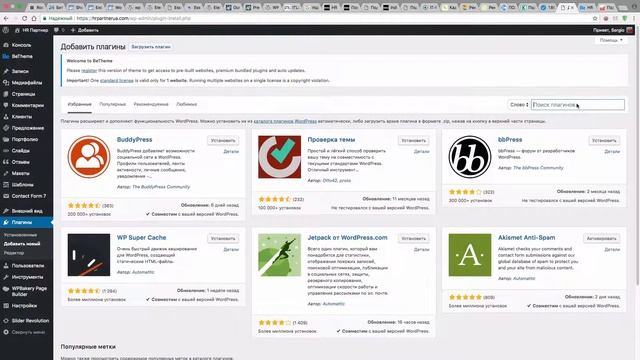Click the register link in BeTheme notice
The height and width of the screenshot is (360, 640).
pos(89,71)
